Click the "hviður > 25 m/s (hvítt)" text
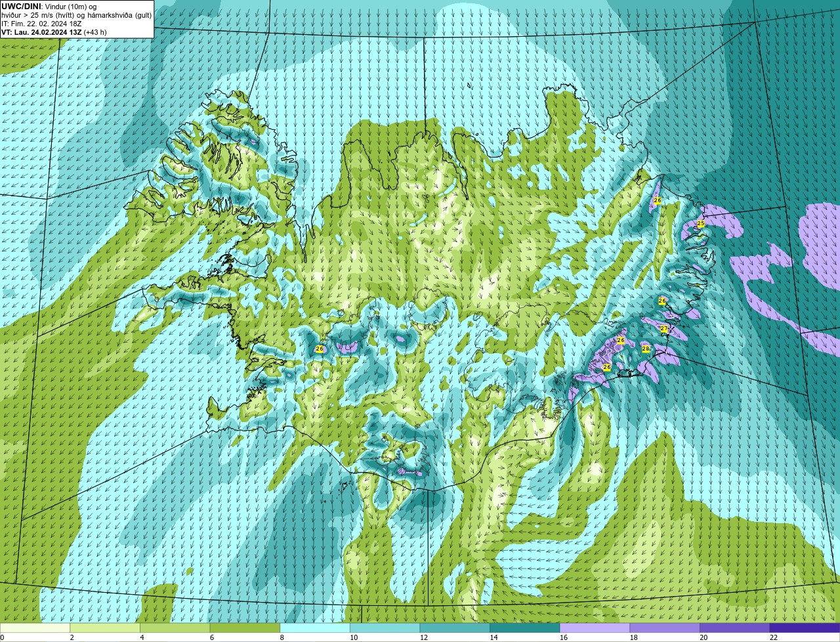This screenshot has height=642, width=840. click(x=39, y=15)
